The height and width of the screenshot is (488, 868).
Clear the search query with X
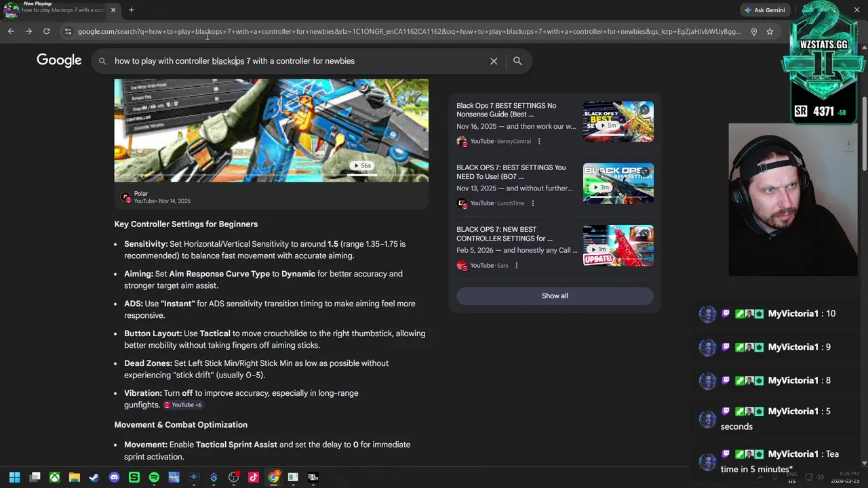(x=494, y=61)
